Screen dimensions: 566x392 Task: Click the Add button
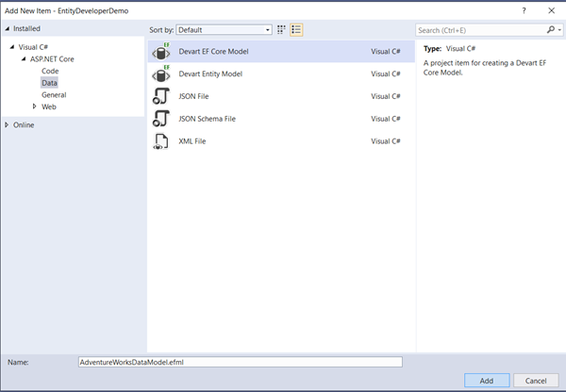(487, 381)
